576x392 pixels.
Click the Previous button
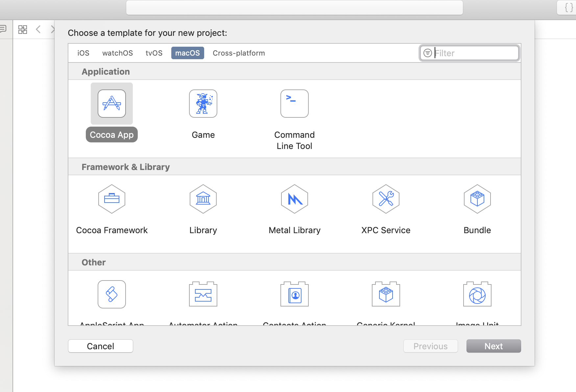click(431, 346)
